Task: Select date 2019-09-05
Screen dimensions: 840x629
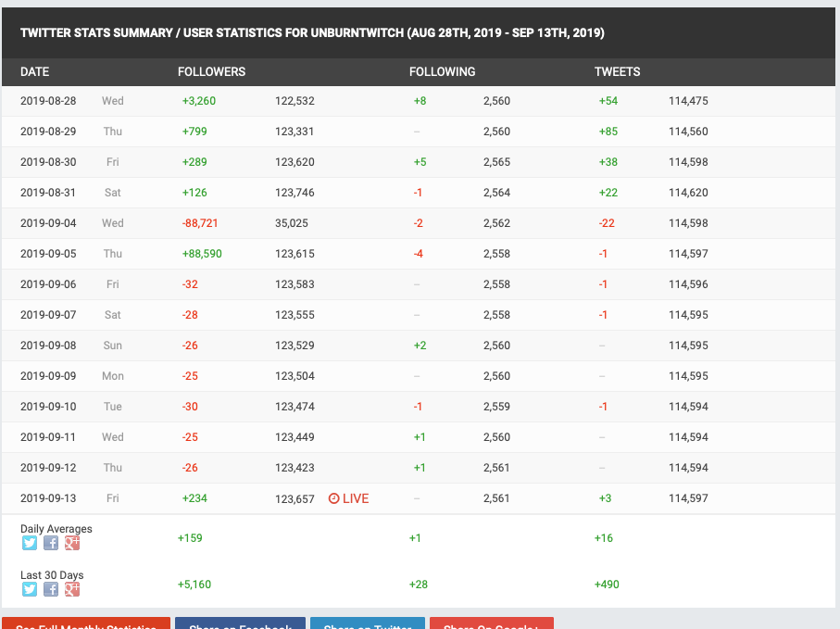Action: coord(48,254)
